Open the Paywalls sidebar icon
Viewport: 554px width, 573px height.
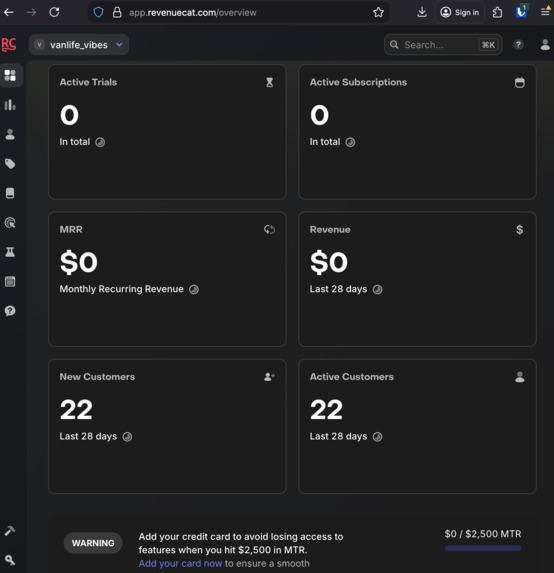point(10,193)
